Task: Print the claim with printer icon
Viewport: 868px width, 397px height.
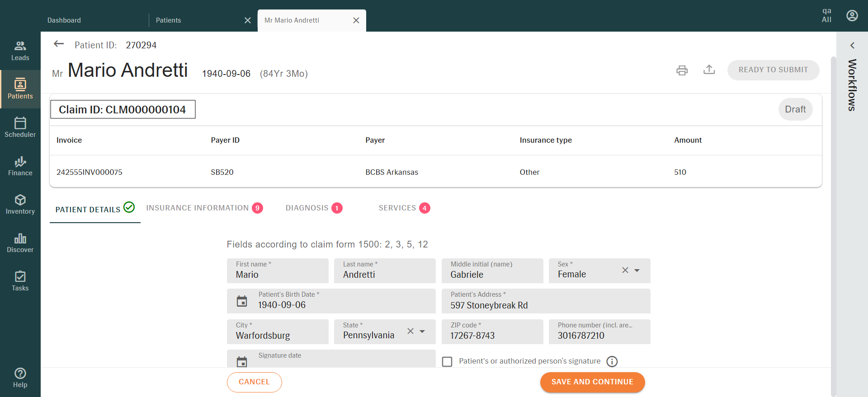Action: click(682, 70)
